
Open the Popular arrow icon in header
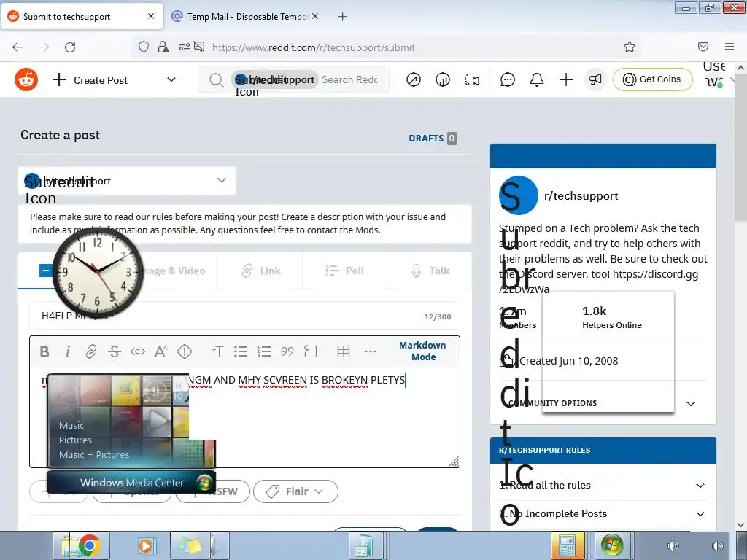pyautogui.click(x=414, y=79)
